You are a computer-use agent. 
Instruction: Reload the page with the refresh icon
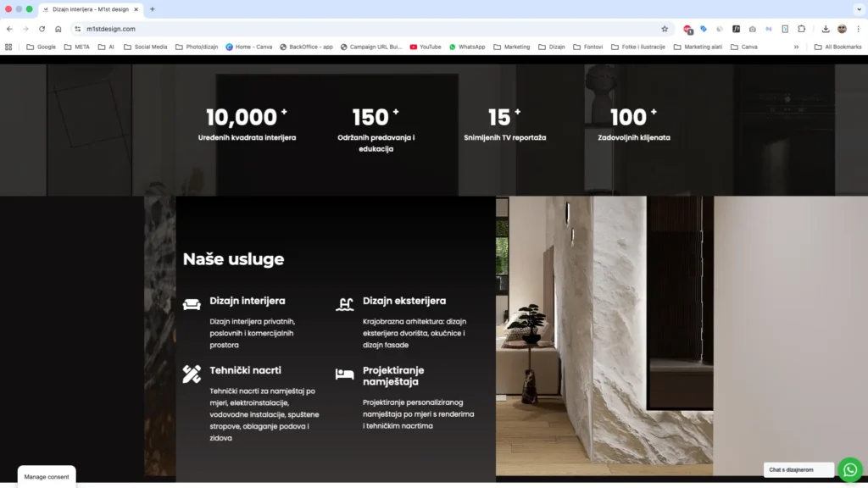click(x=42, y=29)
